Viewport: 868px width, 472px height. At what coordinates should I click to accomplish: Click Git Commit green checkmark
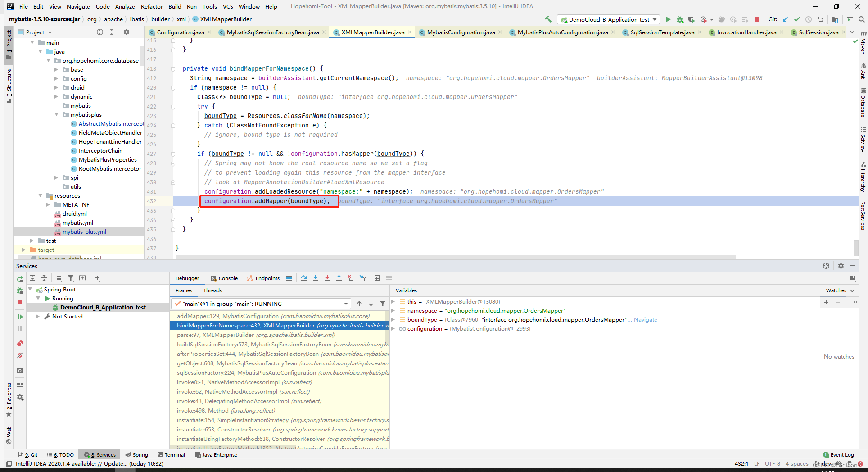point(797,19)
